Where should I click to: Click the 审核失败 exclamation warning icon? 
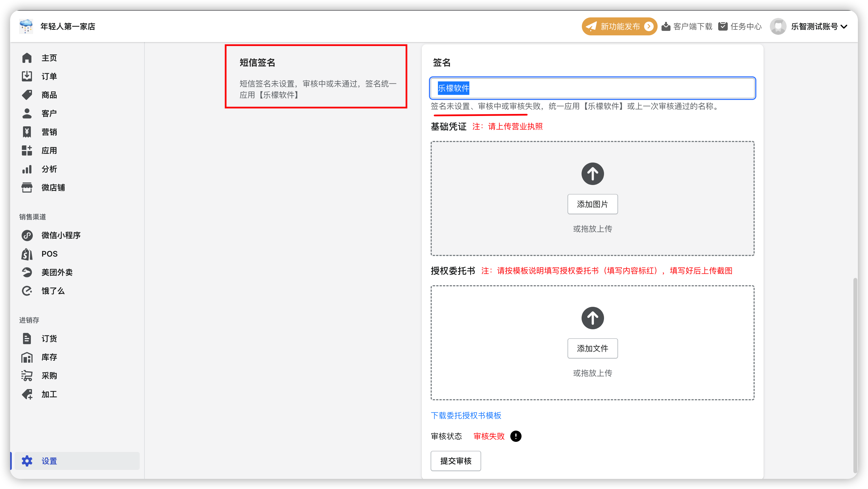(x=516, y=436)
